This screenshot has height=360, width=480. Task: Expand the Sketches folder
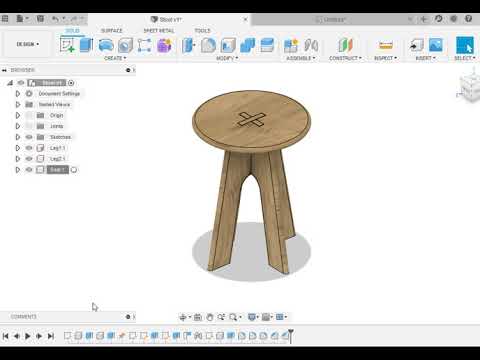[18, 137]
